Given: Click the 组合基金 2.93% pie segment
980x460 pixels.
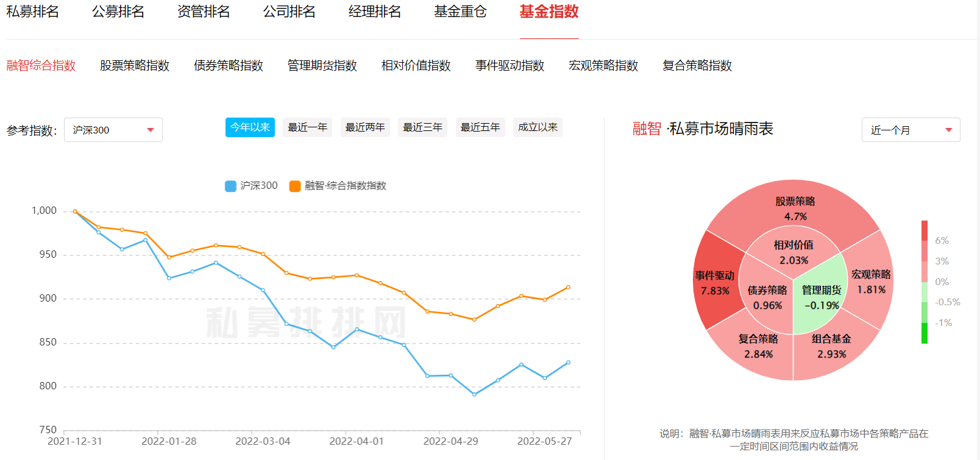Looking at the screenshot, I should point(831,346).
